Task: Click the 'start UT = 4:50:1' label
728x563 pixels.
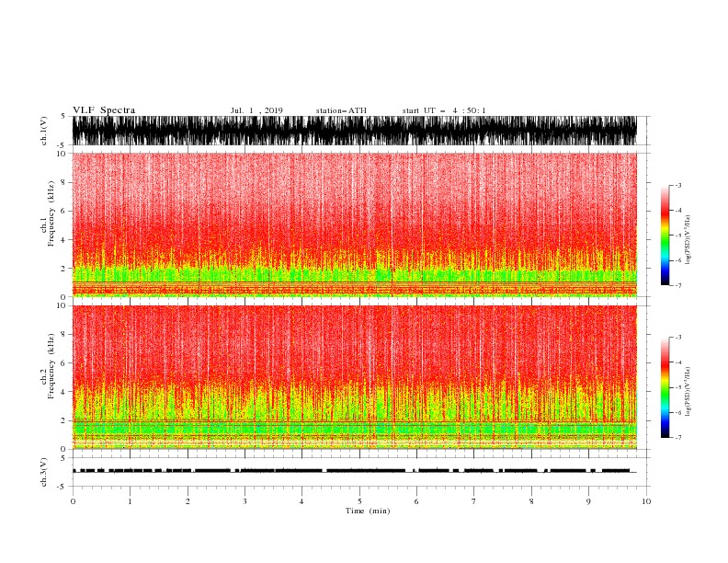Action: pyautogui.click(x=444, y=110)
